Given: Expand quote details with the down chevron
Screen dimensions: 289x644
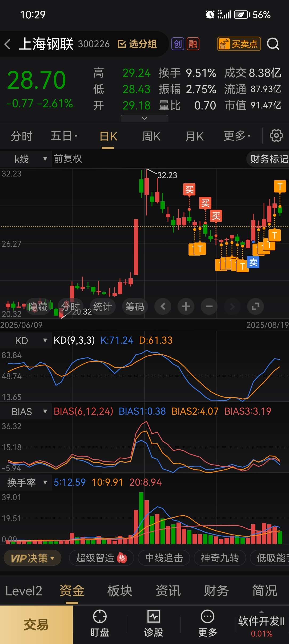Looking at the screenshot, I should pyautogui.click(x=144, y=118).
